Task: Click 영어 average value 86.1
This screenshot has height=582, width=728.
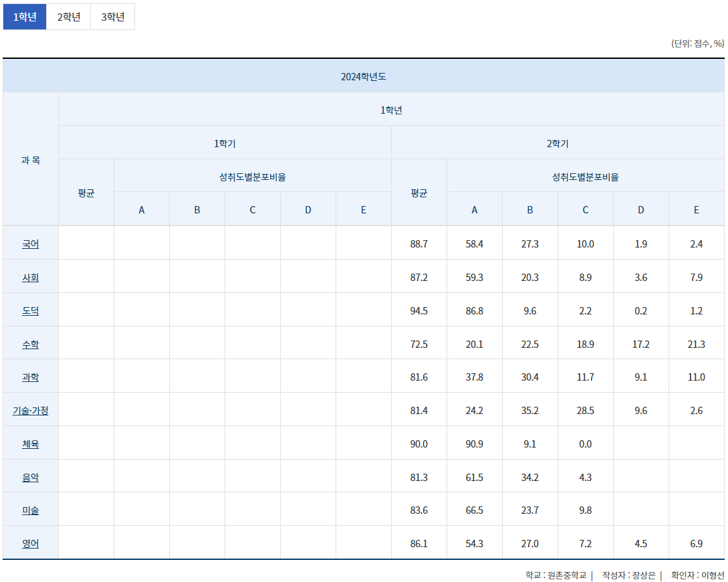Action: pos(418,543)
